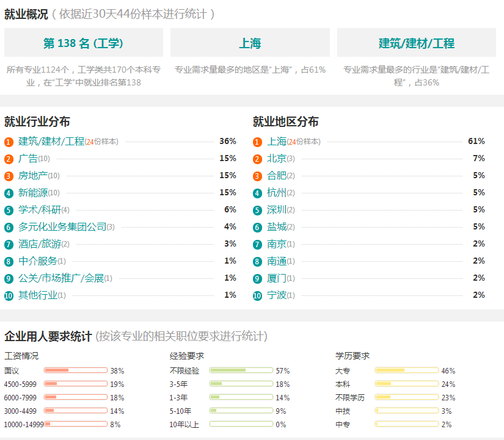Click the 10000-14999 salary label
504x440 pixels.
24,425
